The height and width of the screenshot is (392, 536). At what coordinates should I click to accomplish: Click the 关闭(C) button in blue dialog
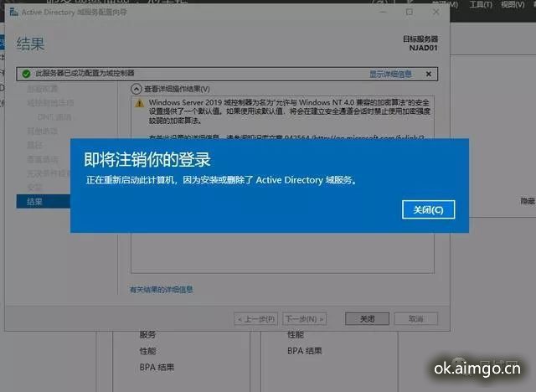(x=428, y=209)
